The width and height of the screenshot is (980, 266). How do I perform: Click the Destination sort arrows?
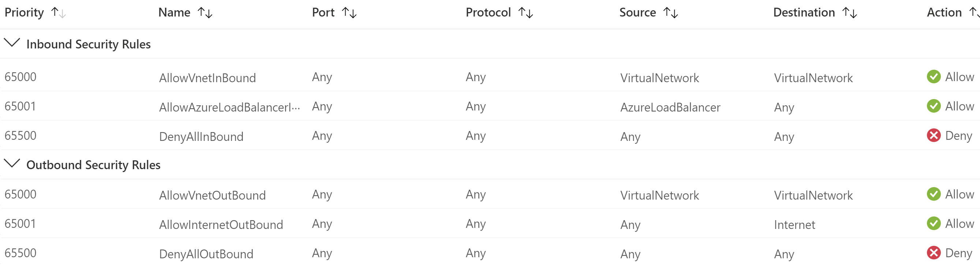point(850,13)
